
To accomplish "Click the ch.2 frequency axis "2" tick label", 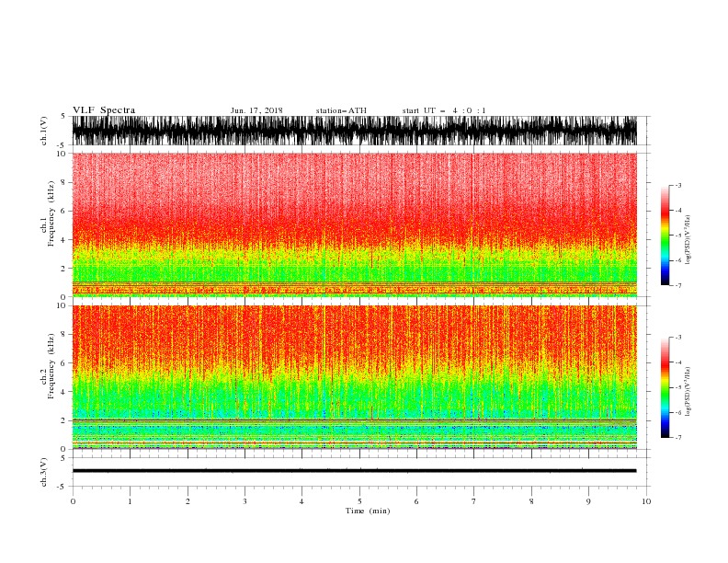I will (x=63, y=420).
